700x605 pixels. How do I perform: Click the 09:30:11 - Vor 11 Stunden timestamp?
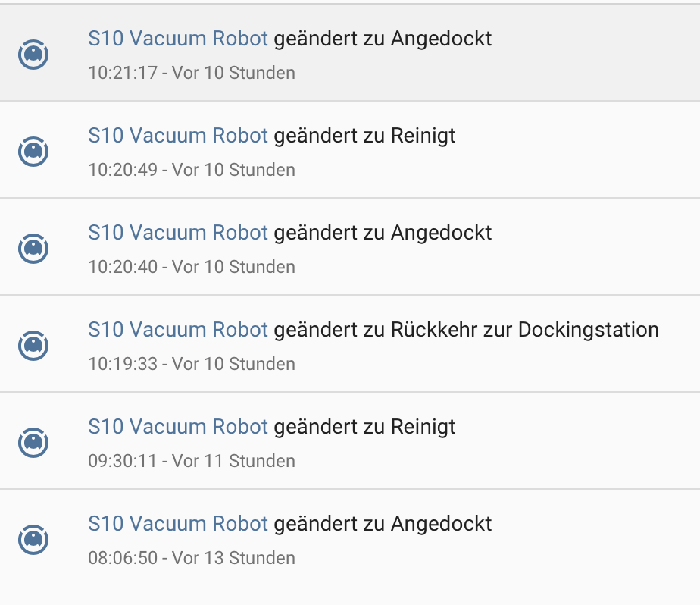[191, 462]
